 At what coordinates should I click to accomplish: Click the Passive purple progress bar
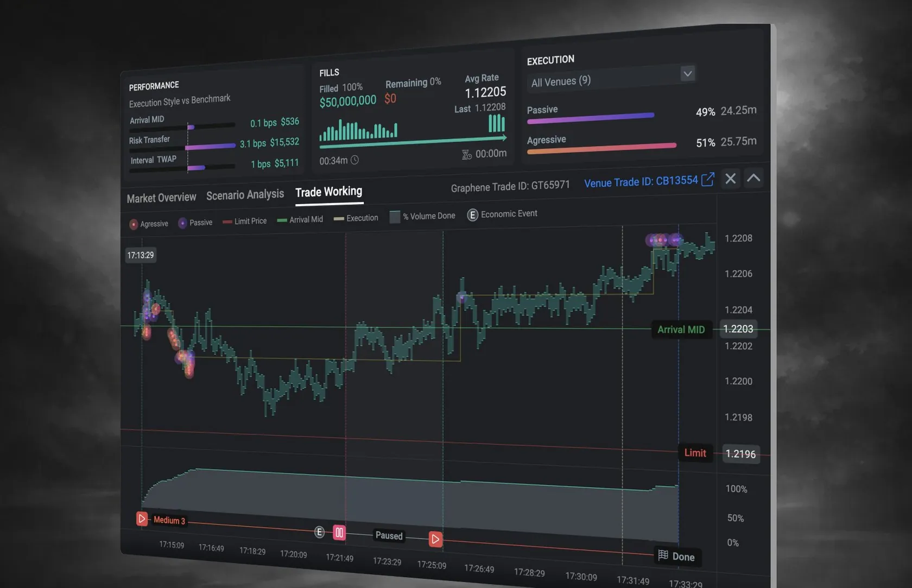click(591, 118)
